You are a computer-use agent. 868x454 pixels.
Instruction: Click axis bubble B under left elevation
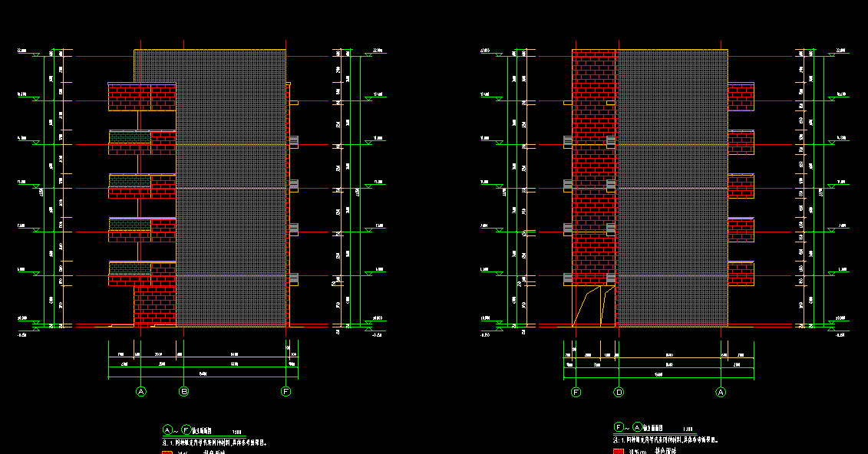pyautogui.click(x=183, y=392)
